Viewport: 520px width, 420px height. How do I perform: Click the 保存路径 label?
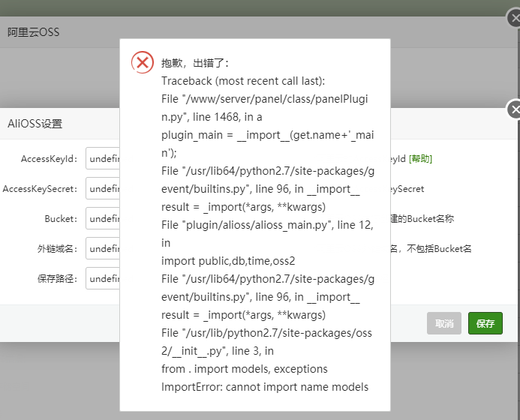pyautogui.click(x=57, y=279)
